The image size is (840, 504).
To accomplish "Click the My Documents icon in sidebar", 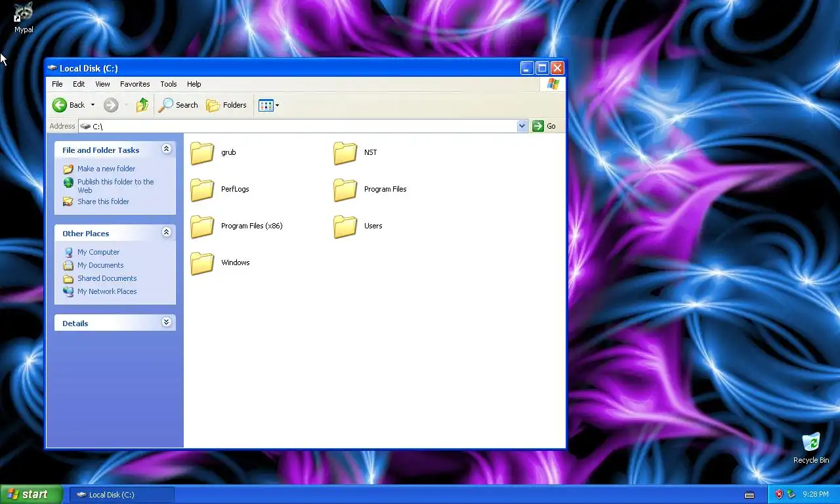I will [68, 265].
